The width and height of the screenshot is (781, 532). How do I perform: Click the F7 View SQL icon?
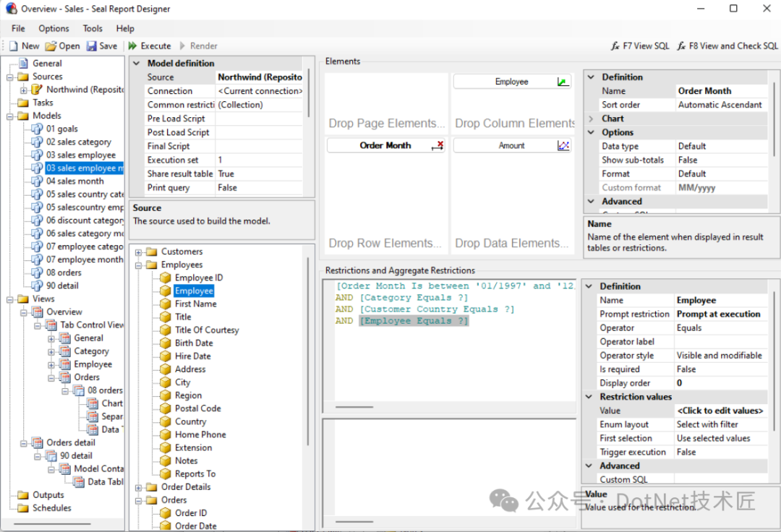tap(616, 46)
